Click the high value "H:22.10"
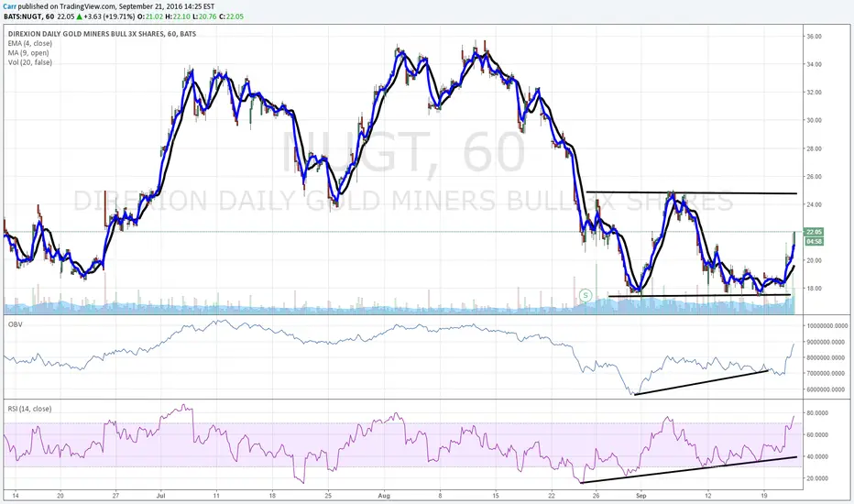The image size is (854, 504). (x=177, y=16)
